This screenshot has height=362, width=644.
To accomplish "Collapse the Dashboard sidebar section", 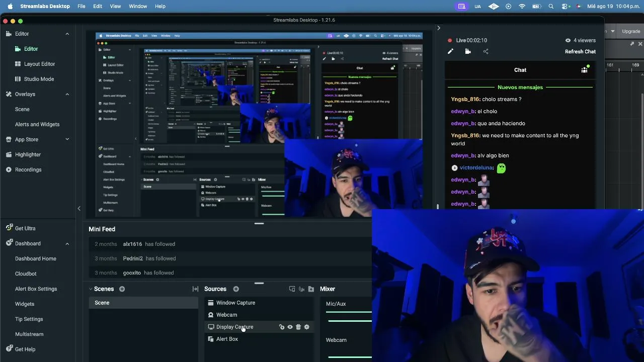I will point(67,243).
